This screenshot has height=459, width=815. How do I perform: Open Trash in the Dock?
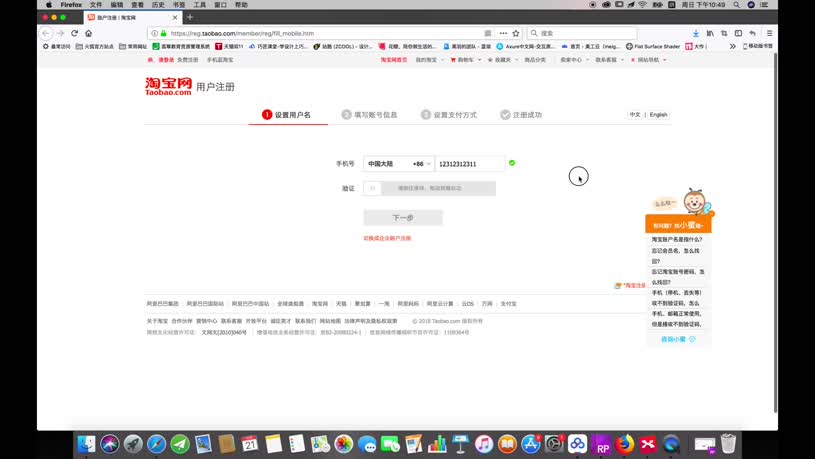[728, 444]
